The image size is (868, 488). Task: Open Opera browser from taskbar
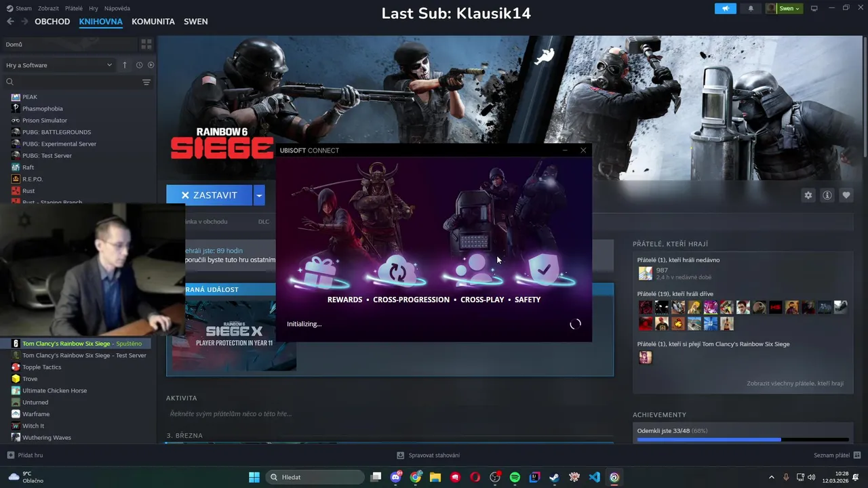[x=475, y=477]
